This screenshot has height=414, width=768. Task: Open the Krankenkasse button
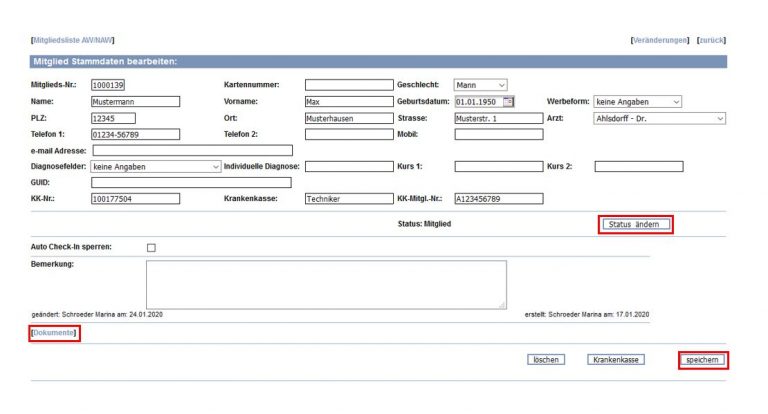click(x=615, y=360)
